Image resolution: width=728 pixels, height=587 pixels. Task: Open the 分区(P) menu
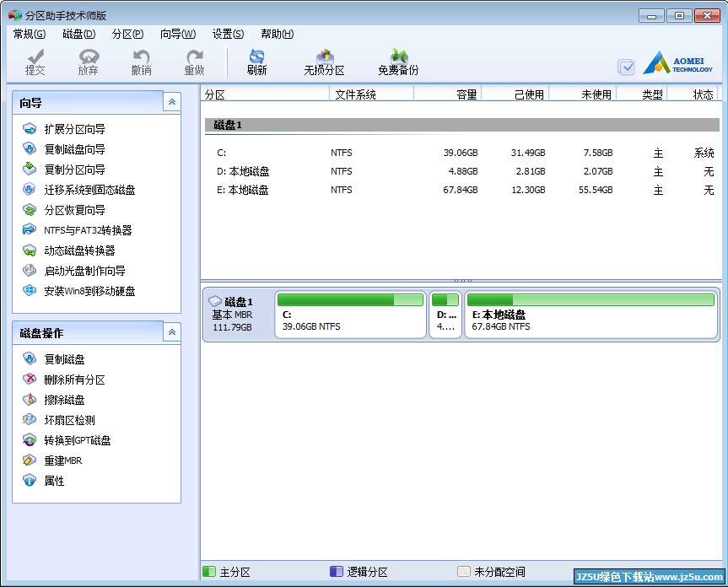point(127,34)
